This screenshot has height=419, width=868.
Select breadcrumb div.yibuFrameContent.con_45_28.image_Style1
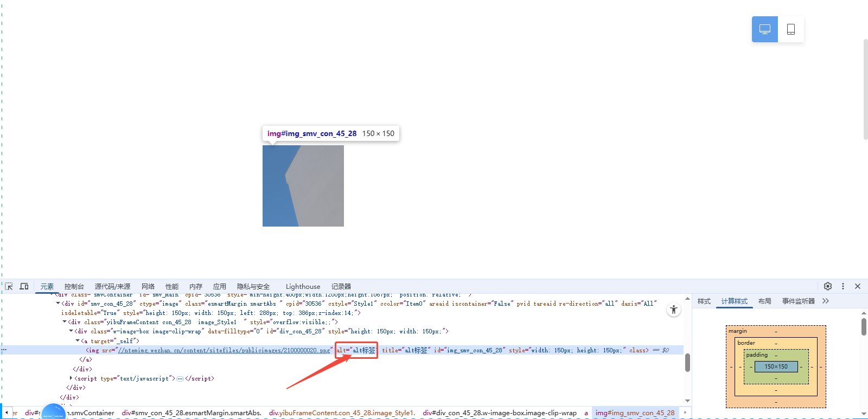[x=342, y=413]
